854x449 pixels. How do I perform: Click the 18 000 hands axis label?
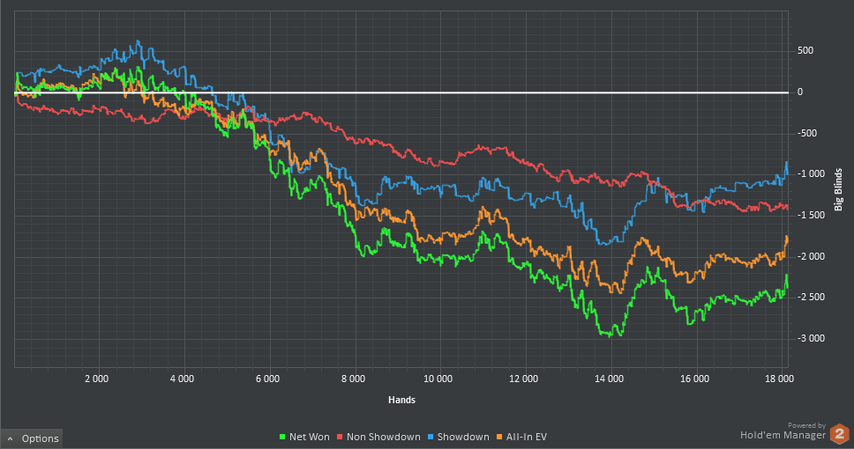779,380
